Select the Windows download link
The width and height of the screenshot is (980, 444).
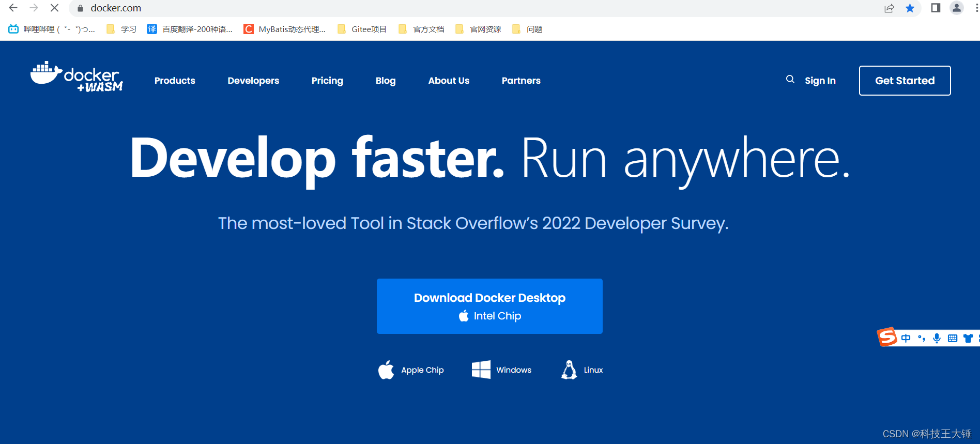(501, 370)
